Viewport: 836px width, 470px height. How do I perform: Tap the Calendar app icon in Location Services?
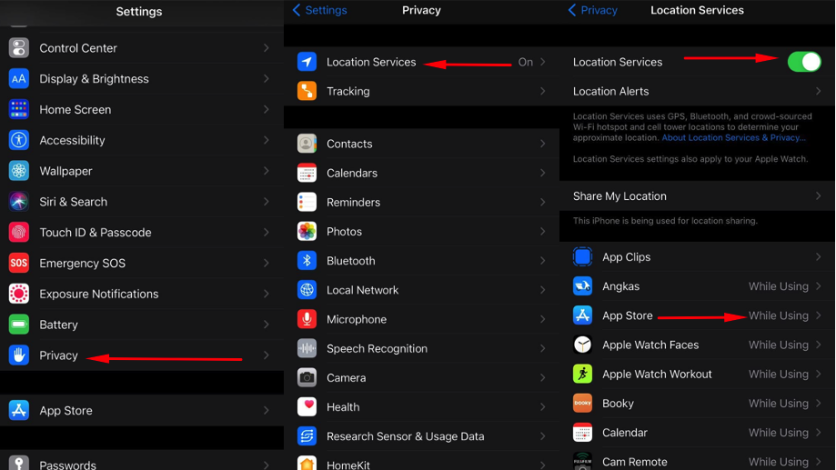582,433
